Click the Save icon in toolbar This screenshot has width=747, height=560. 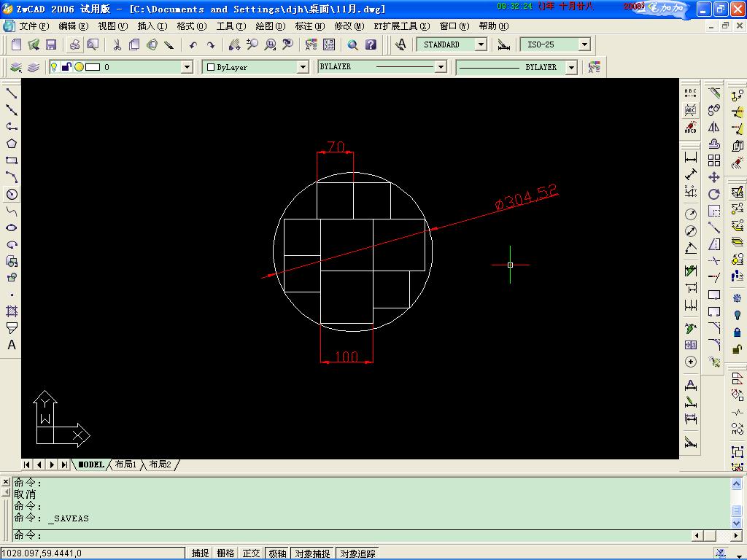coord(51,44)
